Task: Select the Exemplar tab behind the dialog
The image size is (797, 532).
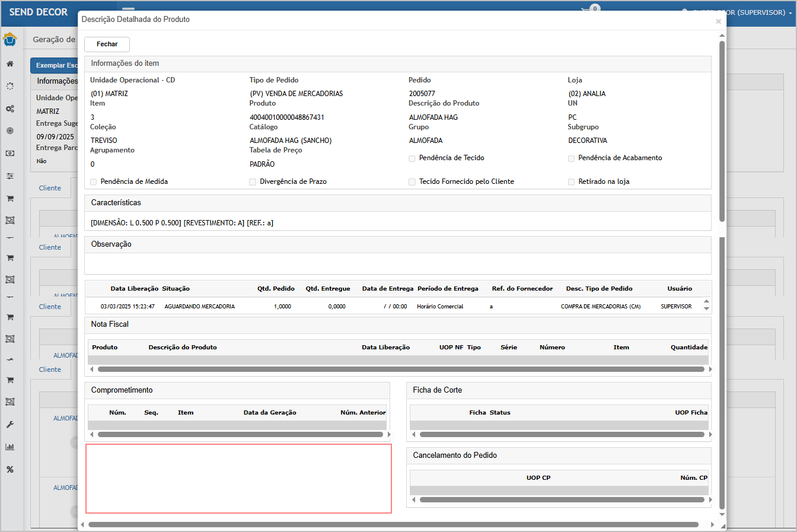Action: 55,66
